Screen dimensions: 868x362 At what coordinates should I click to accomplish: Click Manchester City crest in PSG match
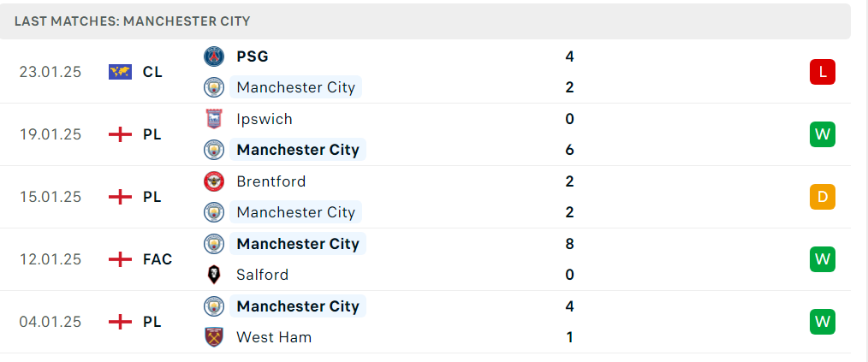pyautogui.click(x=214, y=87)
